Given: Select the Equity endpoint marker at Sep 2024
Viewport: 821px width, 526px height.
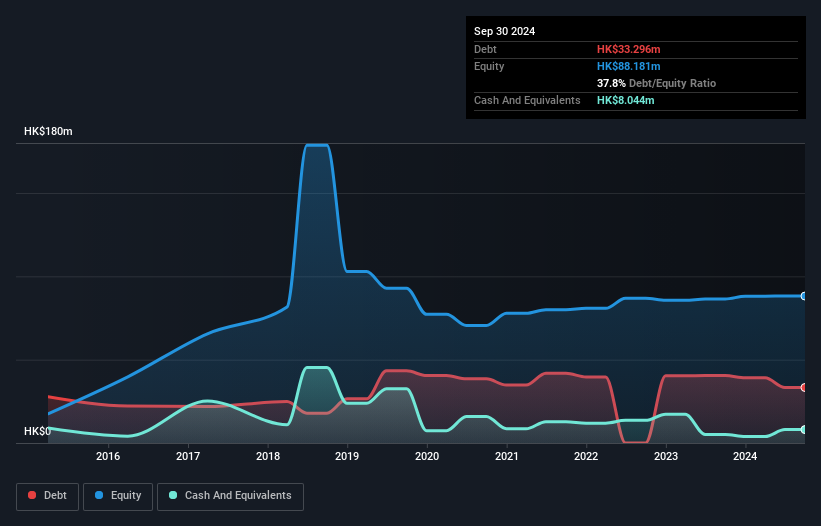Looking at the screenshot, I should (804, 296).
